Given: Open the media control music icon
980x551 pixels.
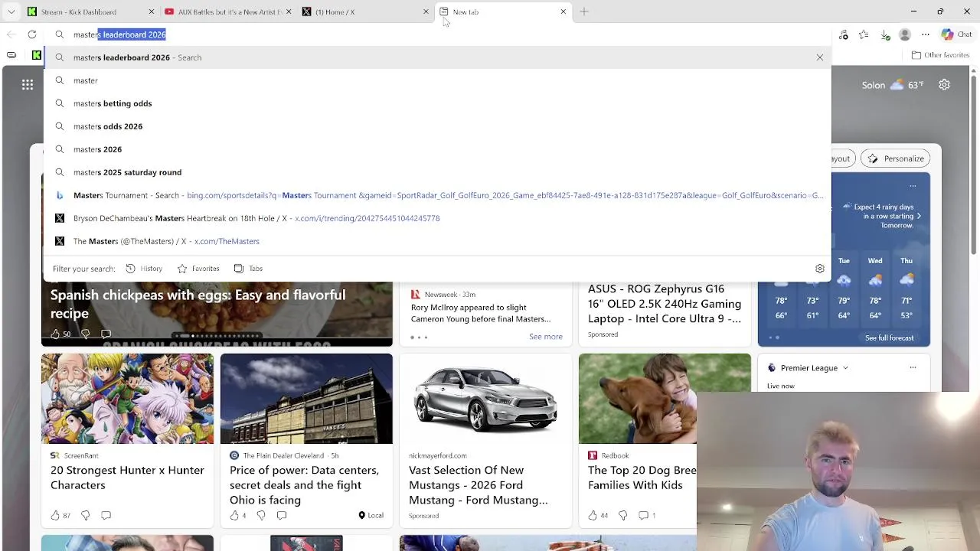Looking at the screenshot, I should tap(843, 34).
